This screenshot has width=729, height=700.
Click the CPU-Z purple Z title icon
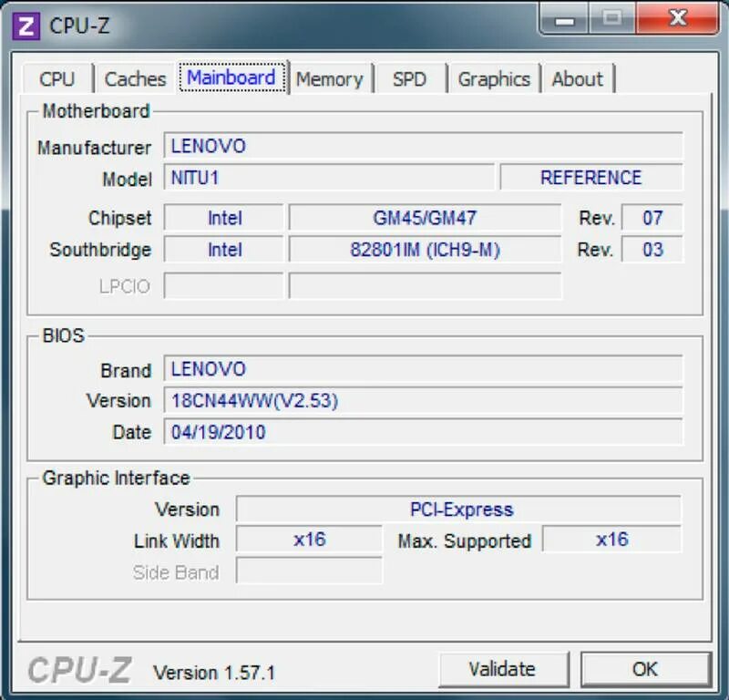26,26
